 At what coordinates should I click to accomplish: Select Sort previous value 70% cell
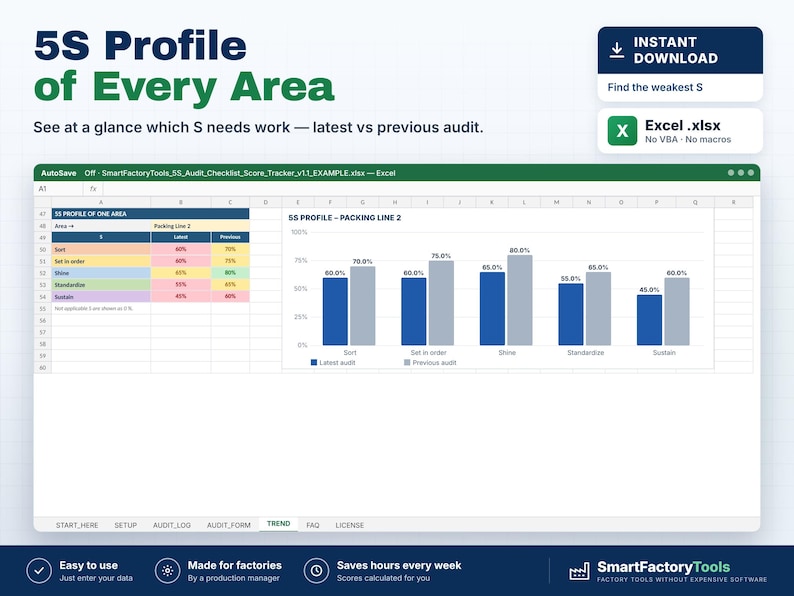tap(230, 249)
